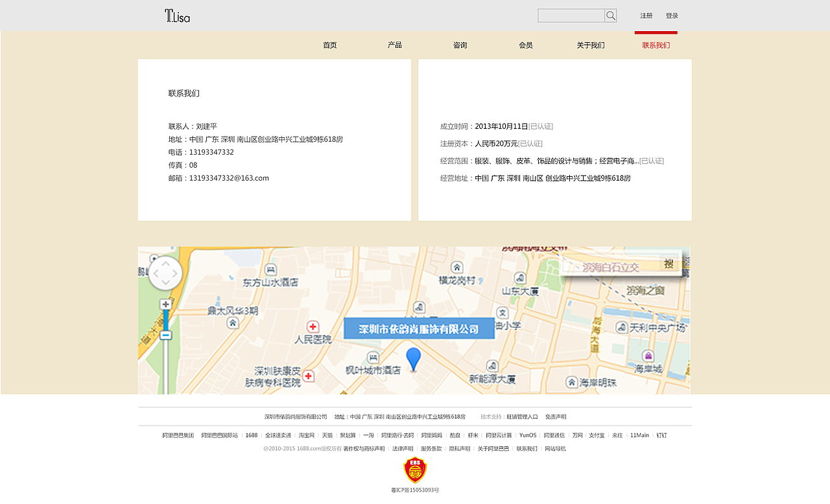Click the map pan compass control
Screen dimensions: 830x504
165,273
